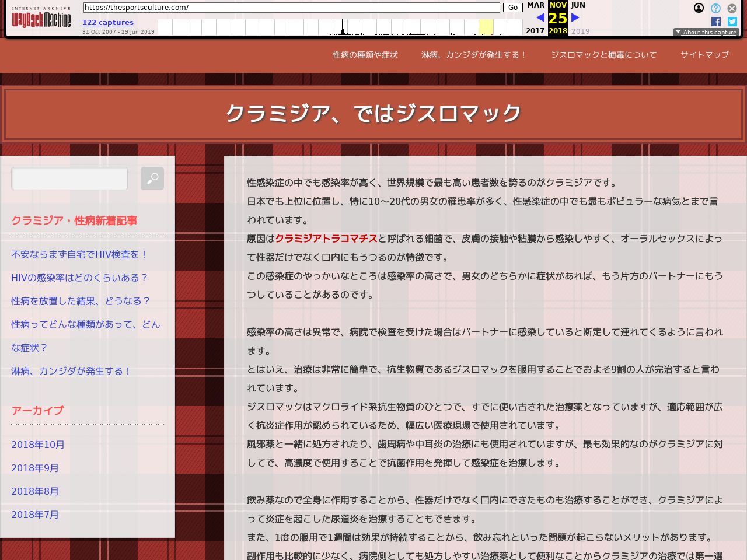747x560 pixels.
Task: Share capture on Twitter
Action: click(732, 22)
